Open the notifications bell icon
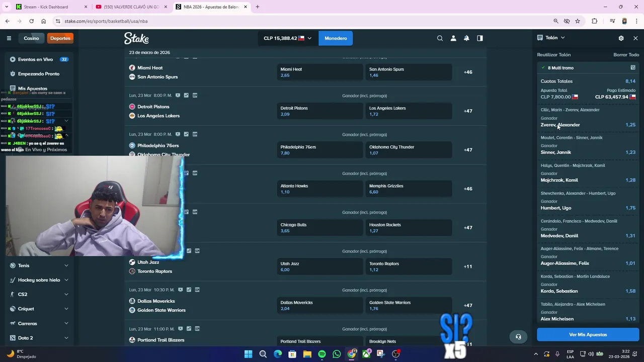Screen dimensions: 644x362 (x=466, y=38)
